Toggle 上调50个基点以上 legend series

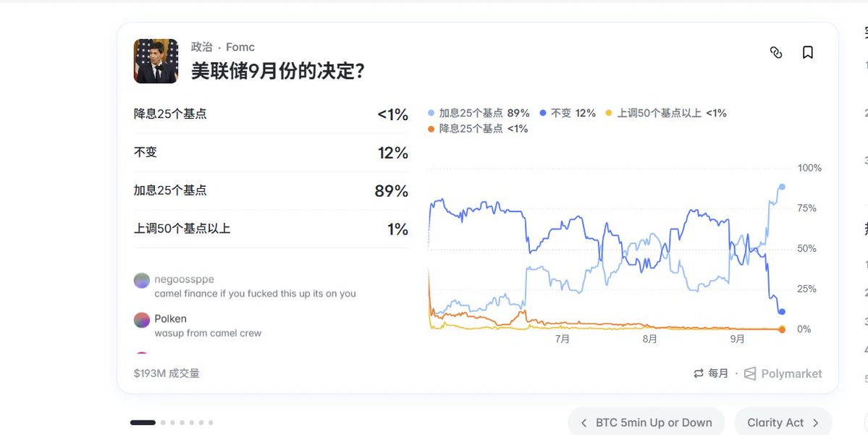(x=665, y=113)
